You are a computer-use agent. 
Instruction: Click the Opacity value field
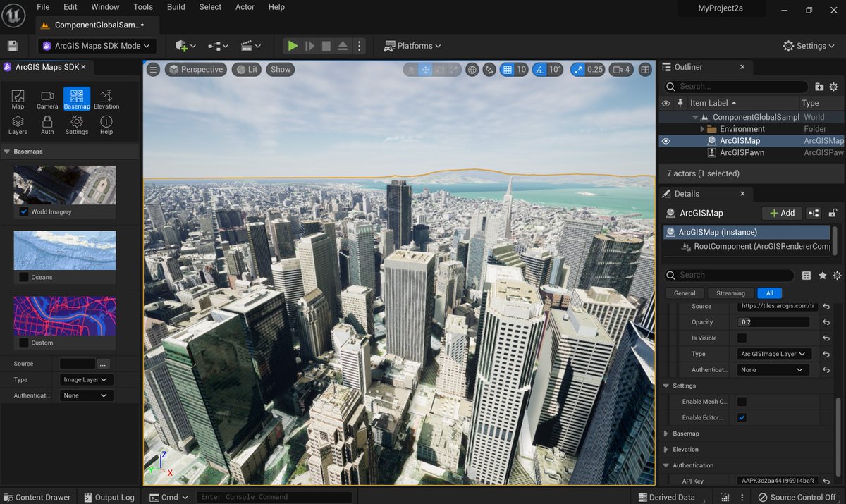point(774,322)
